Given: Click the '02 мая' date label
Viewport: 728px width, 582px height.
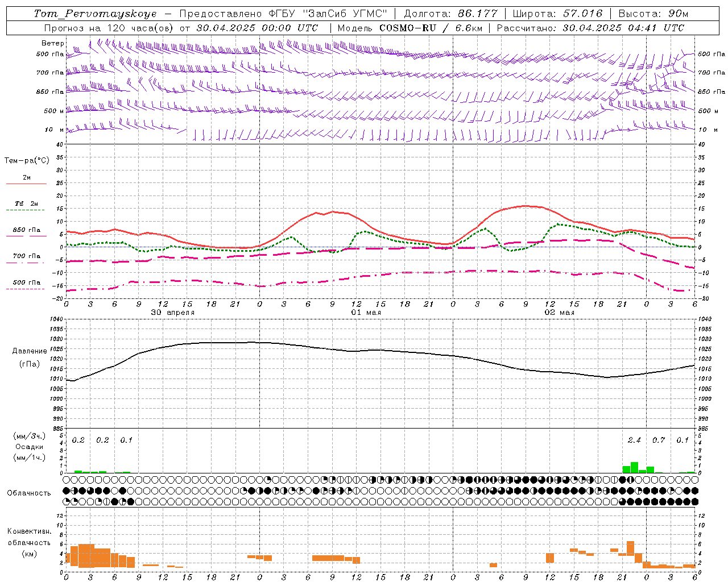Looking at the screenshot, I should pyautogui.click(x=560, y=313).
